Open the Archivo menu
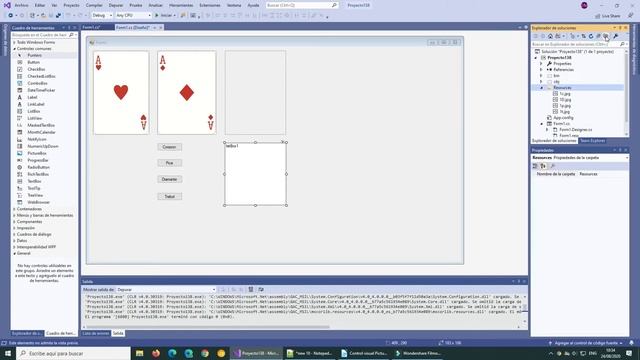Image resolution: width=640 pixels, height=360 pixels. (x=21, y=5)
